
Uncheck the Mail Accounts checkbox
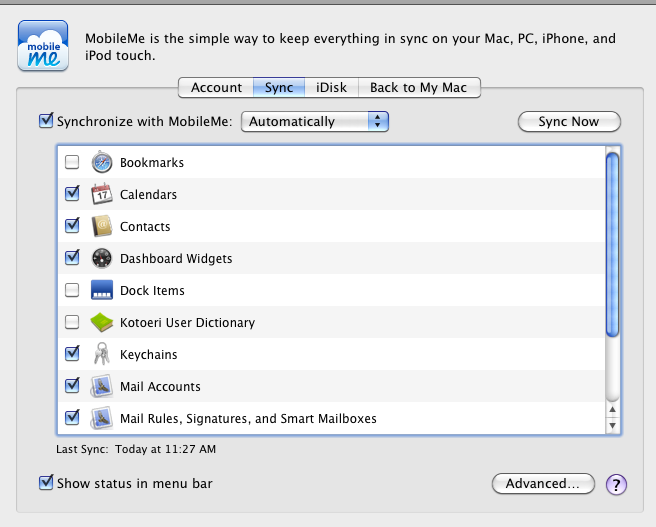(72, 385)
